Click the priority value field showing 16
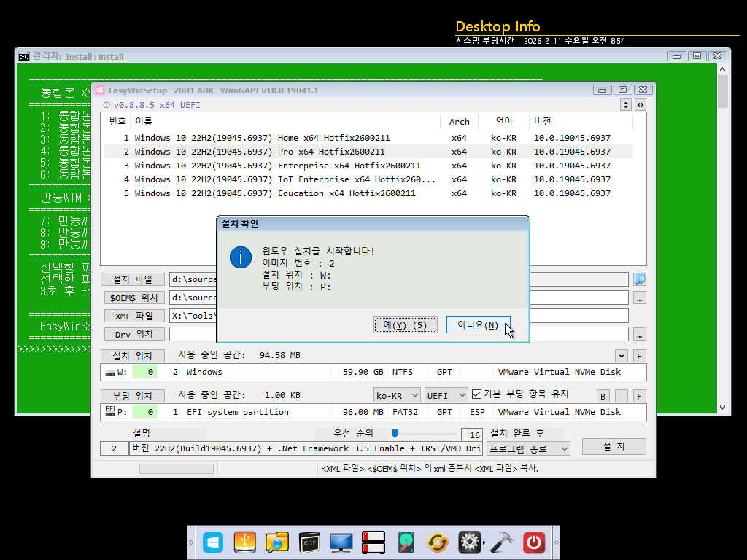This screenshot has width=747, height=560. [x=472, y=435]
